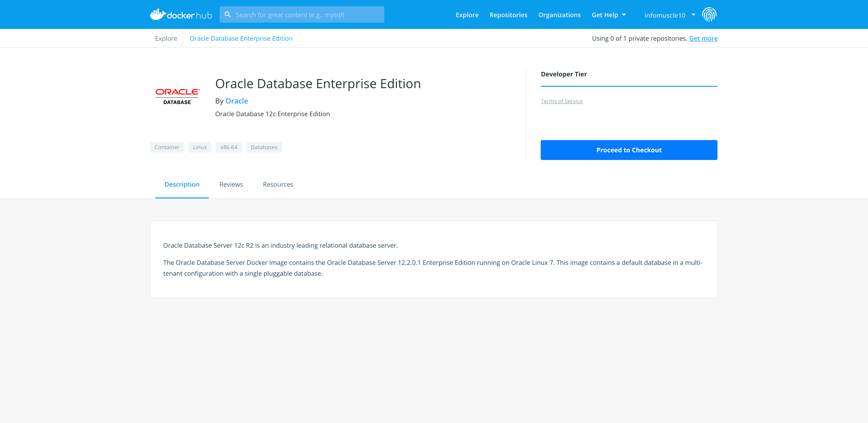
Task: Click the Explore breadcrumb link
Action: pos(166,38)
